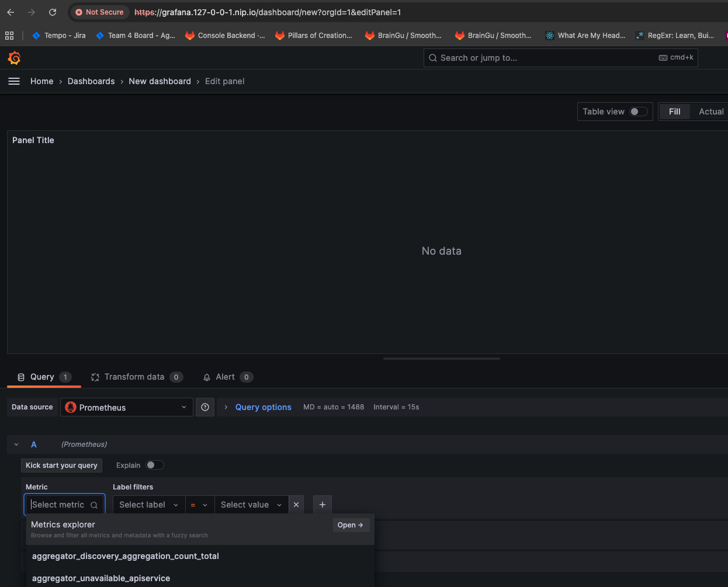Screen dimensions: 728x587
Task: Click query name A
Action: 34,444
